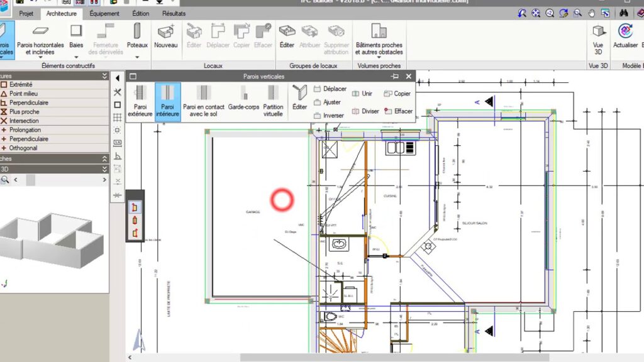
Task: Enable the Intersection snap mode
Action: [24, 121]
